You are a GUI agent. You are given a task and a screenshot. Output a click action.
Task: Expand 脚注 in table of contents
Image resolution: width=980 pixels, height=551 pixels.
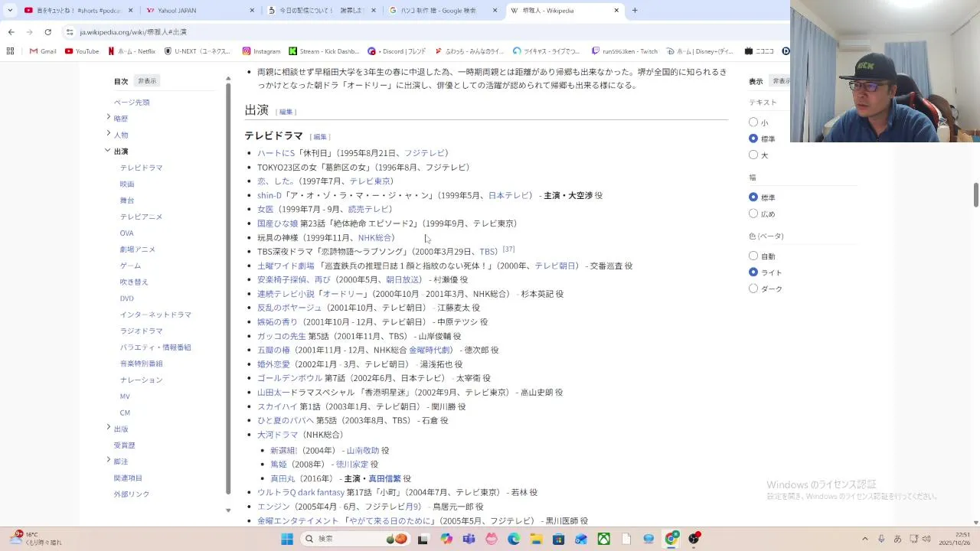click(108, 460)
